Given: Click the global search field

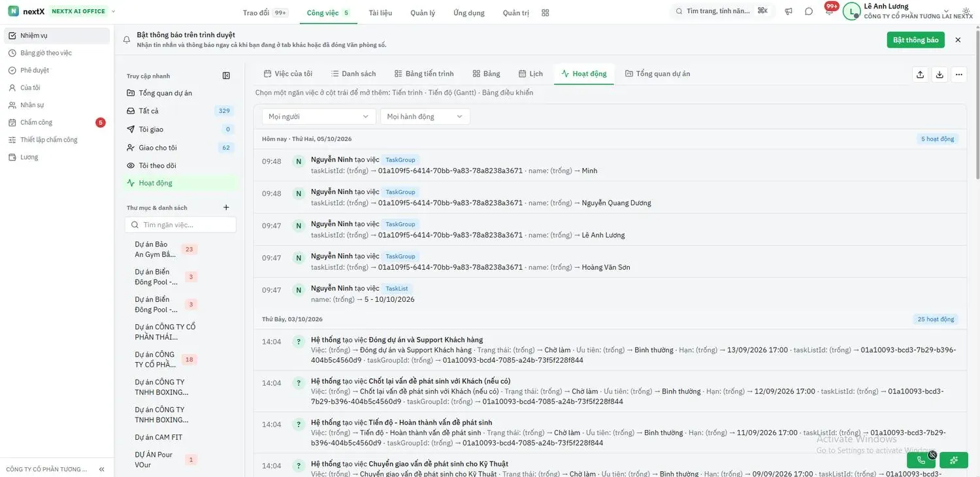Looking at the screenshot, I should click(x=723, y=11).
